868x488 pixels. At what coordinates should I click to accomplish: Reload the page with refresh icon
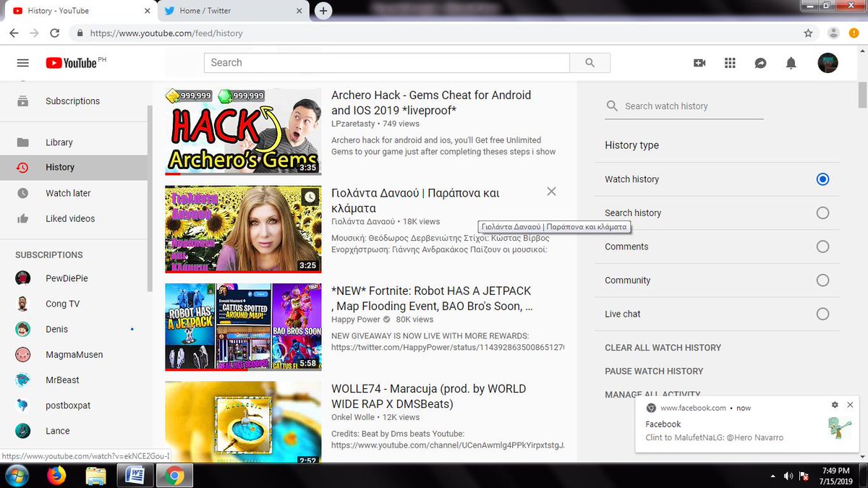pos(54,33)
